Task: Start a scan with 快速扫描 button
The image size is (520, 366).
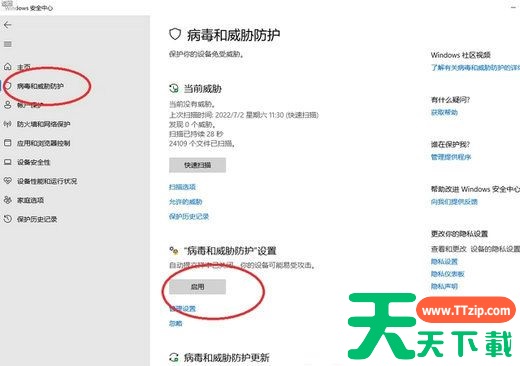Action: coord(197,165)
